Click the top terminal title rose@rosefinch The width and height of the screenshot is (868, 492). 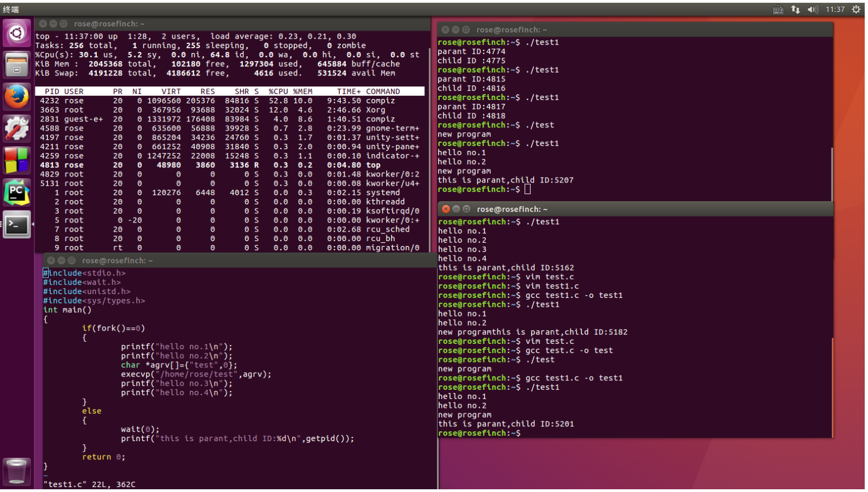109,24
